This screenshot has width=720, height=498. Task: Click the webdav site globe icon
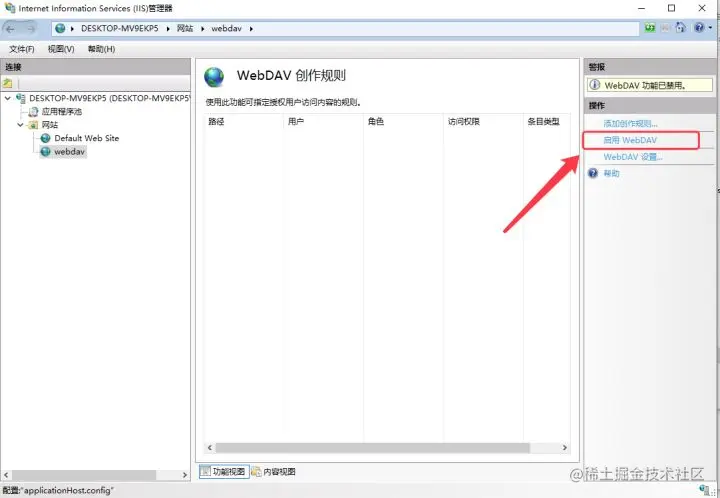(45, 151)
